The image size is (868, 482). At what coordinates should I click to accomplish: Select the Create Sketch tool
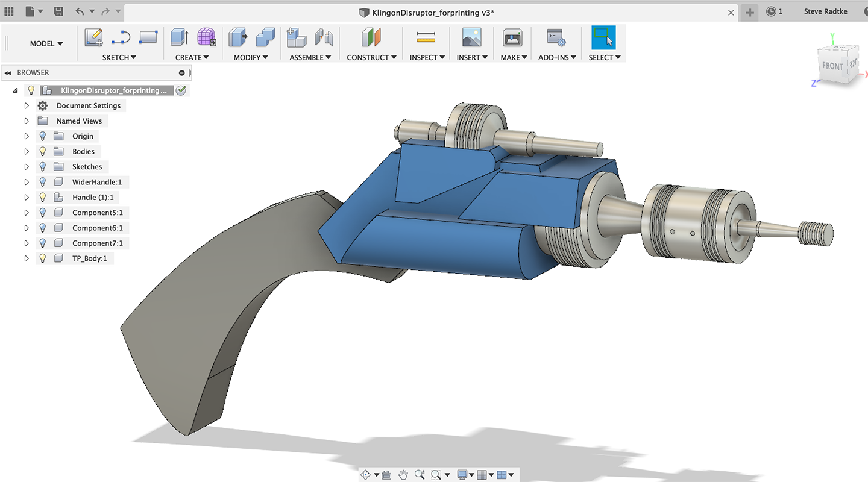pos(94,37)
